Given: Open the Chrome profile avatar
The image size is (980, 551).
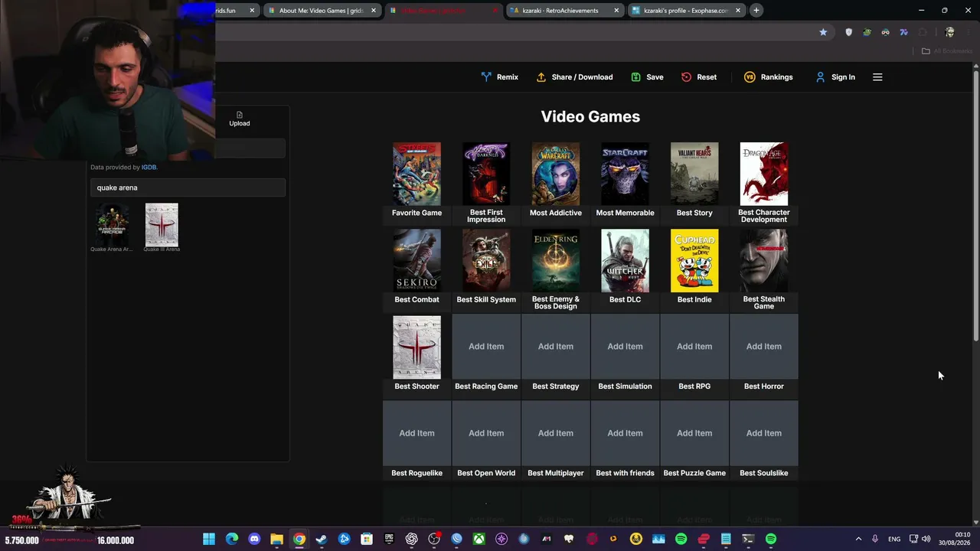Looking at the screenshot, I should 949,32.
